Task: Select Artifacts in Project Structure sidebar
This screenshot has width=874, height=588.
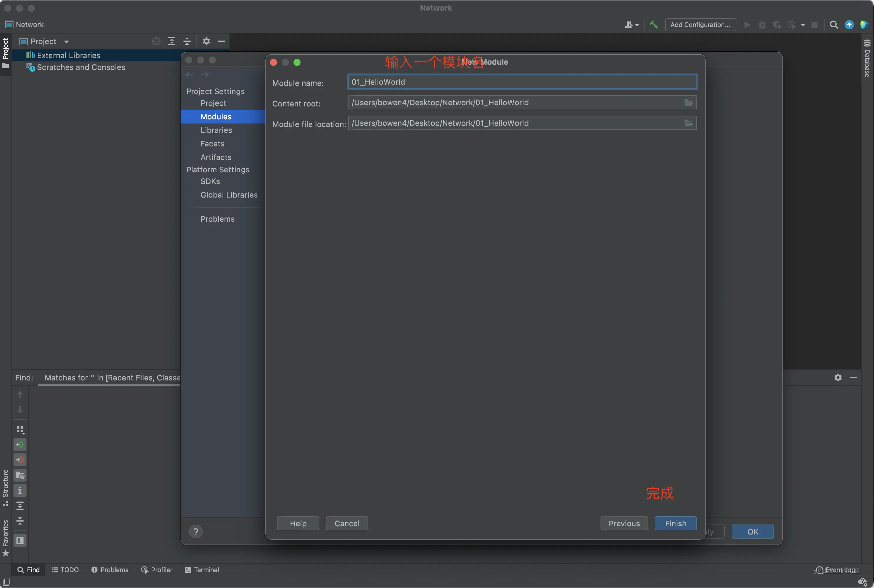Action: pyautogui.click(x=216, y=157)
